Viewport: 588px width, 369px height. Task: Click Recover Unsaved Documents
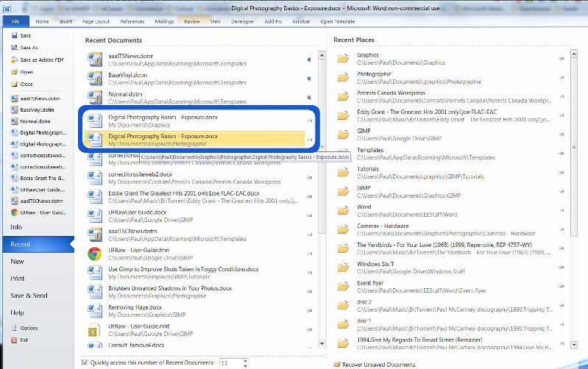pos(375,364)
